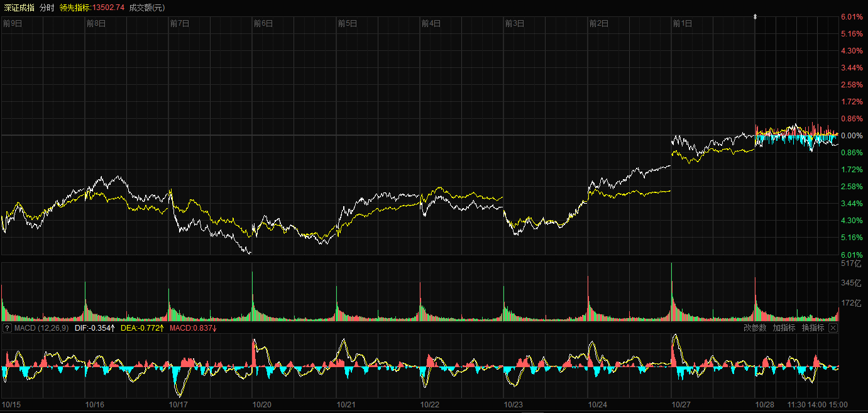Screen dimensions: 868x413
Task: Click 加指标 to add an indicator
Action: click(784, 328)
